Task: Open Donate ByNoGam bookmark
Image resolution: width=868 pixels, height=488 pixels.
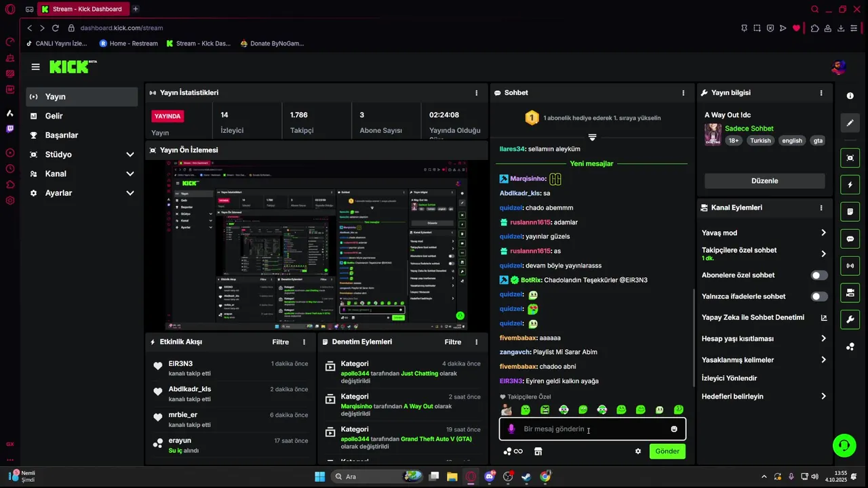Action: pos(272,43)
